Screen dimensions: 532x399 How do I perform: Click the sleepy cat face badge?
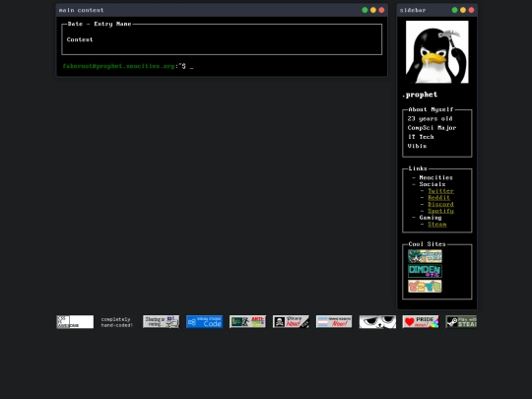(x=377, y=321)
